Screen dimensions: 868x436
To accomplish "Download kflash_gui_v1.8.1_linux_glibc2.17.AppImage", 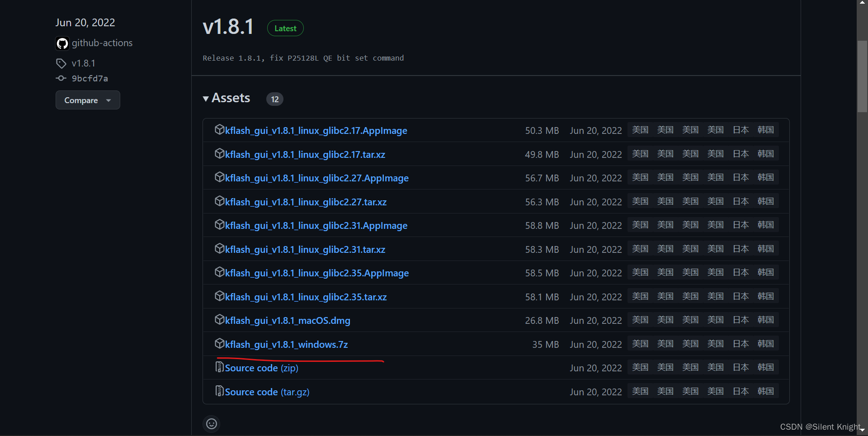I will pos(316,131).
